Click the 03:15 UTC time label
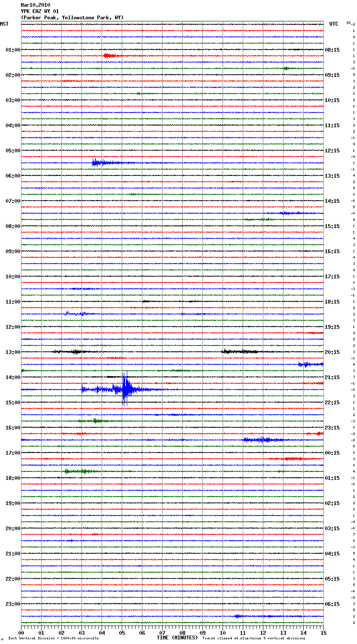Screen dimensions: 357x644 (332, 529)
